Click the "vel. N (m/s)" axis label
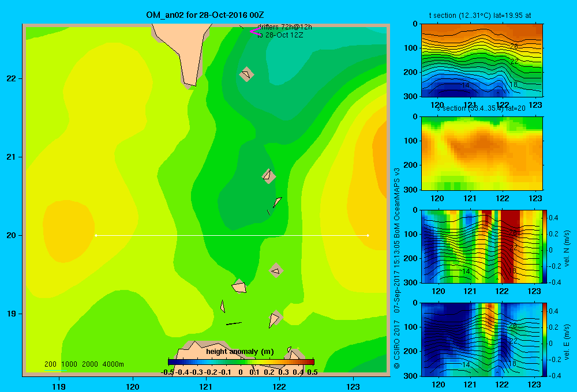577x392 pixels. tap(567, 248)
